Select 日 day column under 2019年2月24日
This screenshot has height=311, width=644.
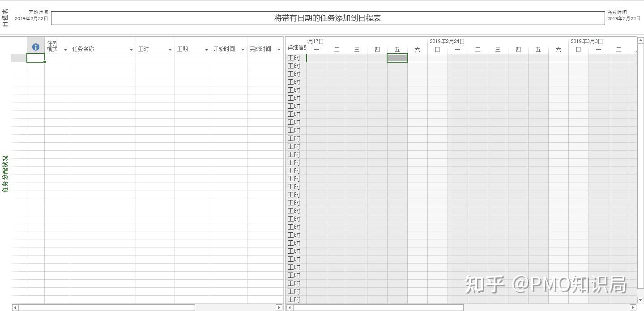click(x=437, y=50)
